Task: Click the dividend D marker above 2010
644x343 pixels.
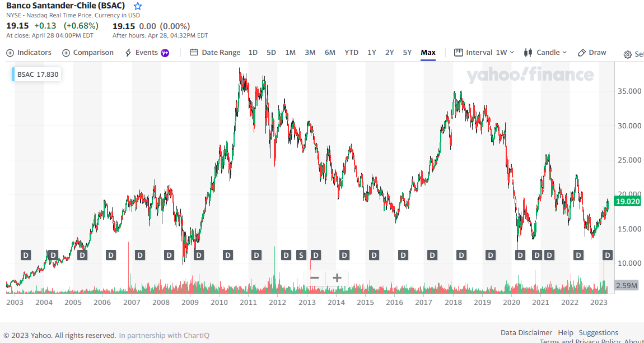Action: 227,255
